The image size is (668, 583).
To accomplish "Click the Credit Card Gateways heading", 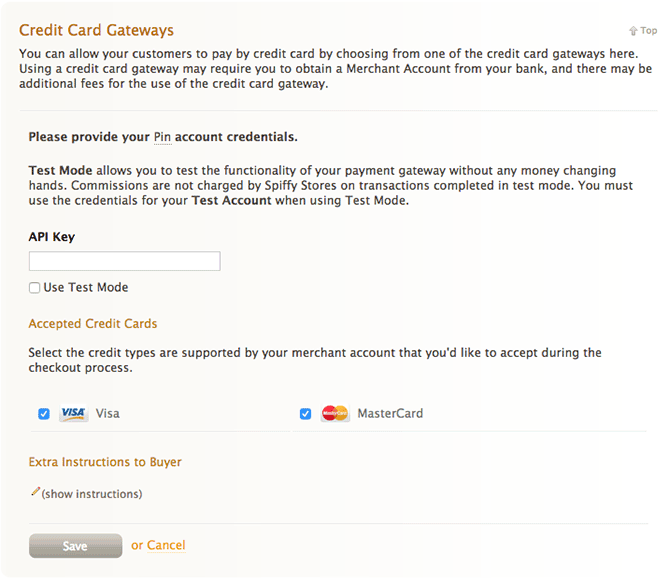I will click(96, 30).
